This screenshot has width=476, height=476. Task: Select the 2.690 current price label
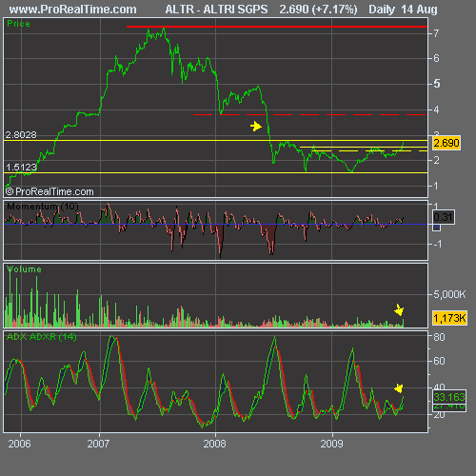click(446, 143)
